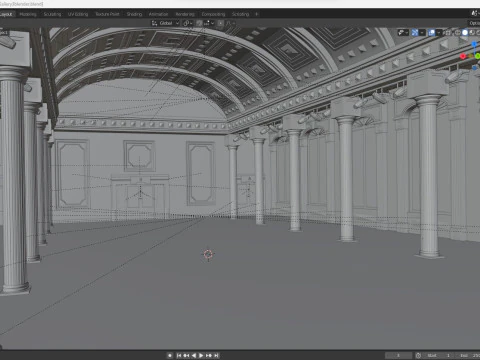Click the 3D cursor in the viewport
This screenshot has height=360, width=480.
(208, 254)
